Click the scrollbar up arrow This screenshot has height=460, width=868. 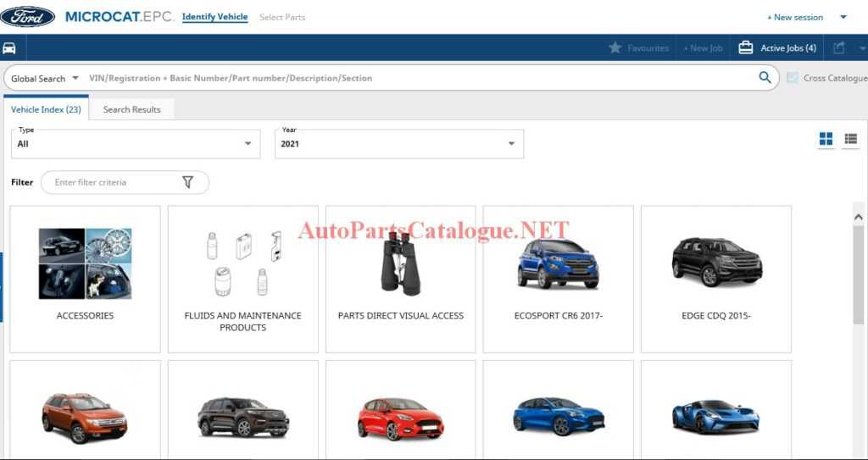click(858, 218)
